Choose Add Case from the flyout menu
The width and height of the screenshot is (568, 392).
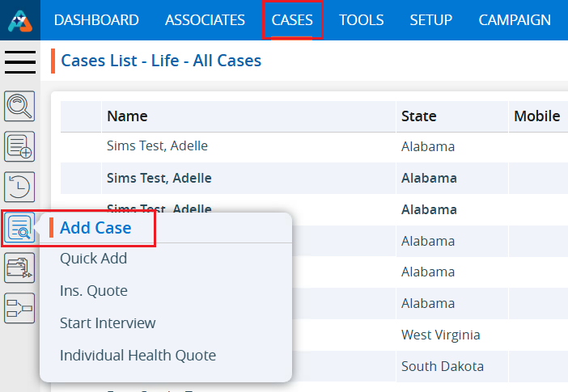95,228
